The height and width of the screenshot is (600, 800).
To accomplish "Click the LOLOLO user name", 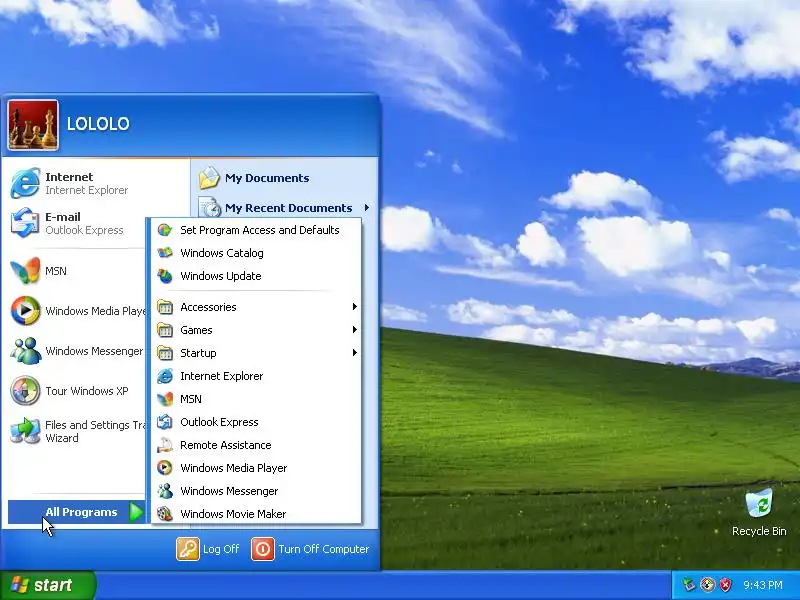I will click(98, 123).
